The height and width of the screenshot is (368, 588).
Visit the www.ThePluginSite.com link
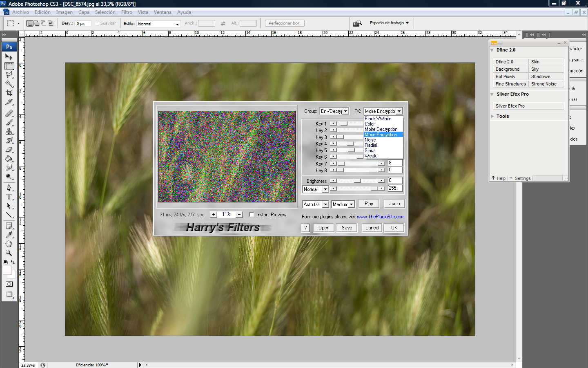[381, 217]
